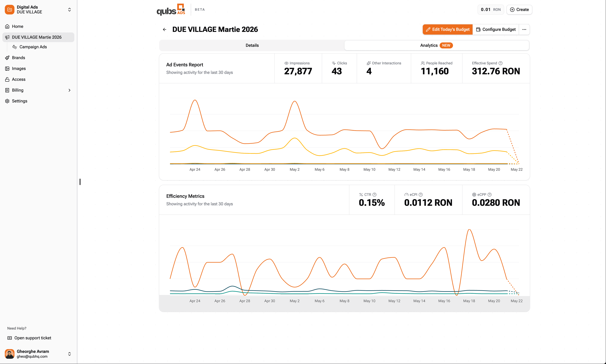
Task: Click the Home house icon in sidebar
Action: click(x=7, y=26)
